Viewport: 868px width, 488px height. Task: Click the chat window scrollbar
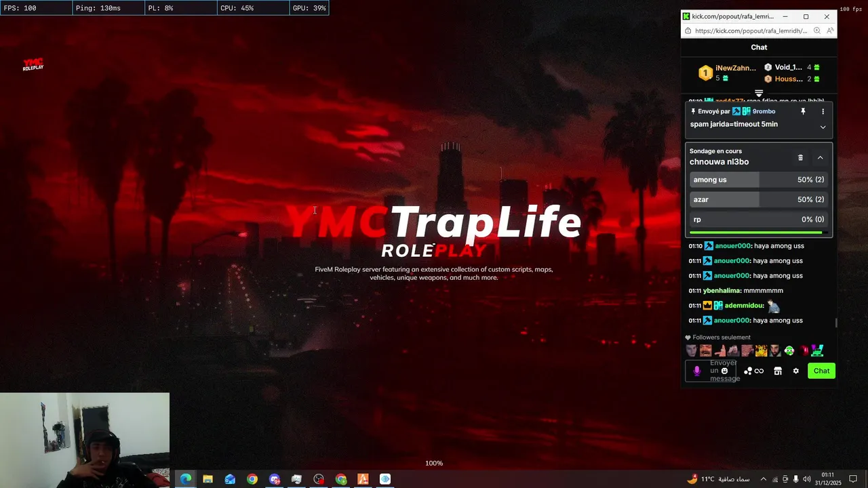(836, 323)
